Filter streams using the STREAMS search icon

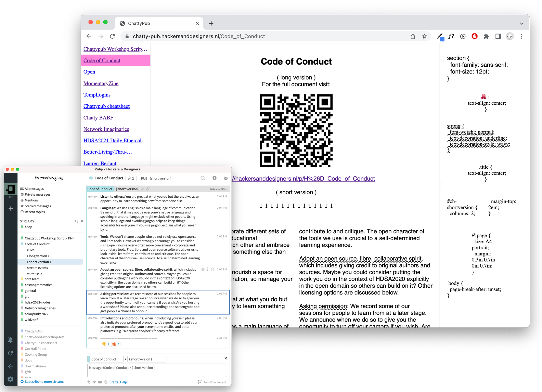click(76, 221)
